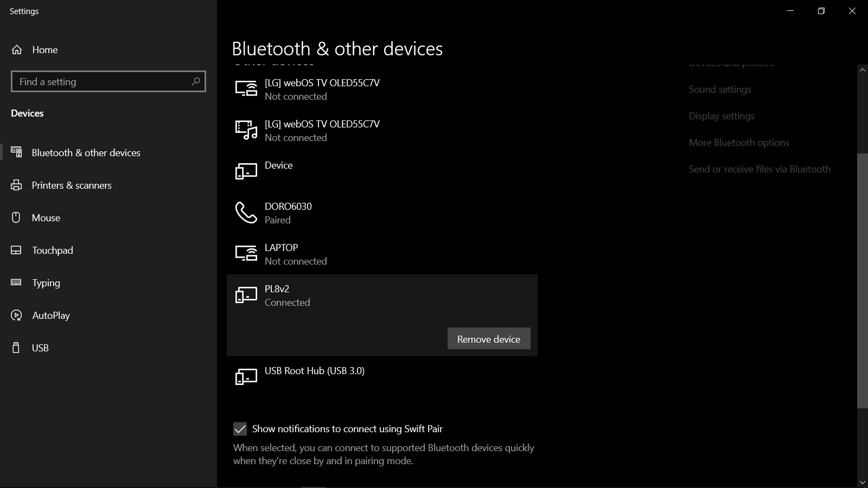Select AutoPlay in the sidebar
This screenshot has width=868, height=488.
click(x=51, y=316)
